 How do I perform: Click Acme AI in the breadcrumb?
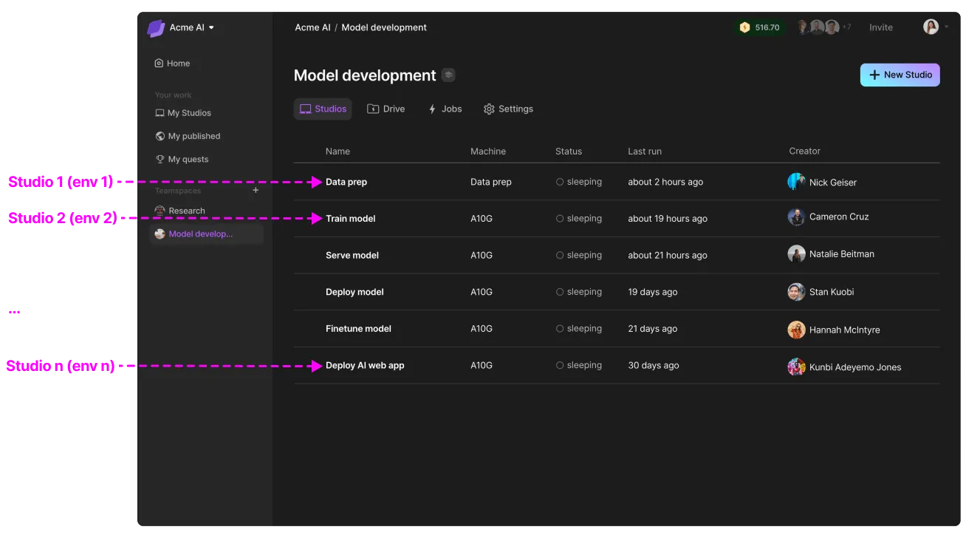tap(312, 27)
